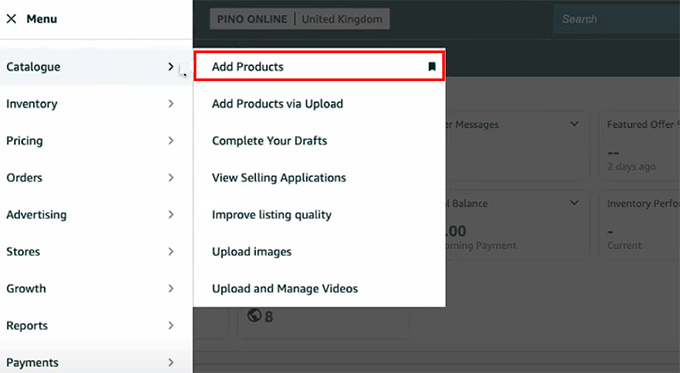Open the Growth menu section

pos(96,288)
